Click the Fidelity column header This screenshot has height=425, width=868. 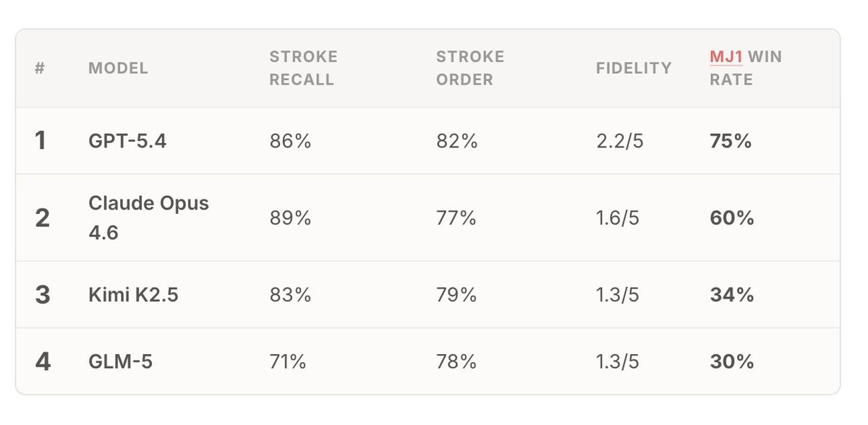[634, 68]
